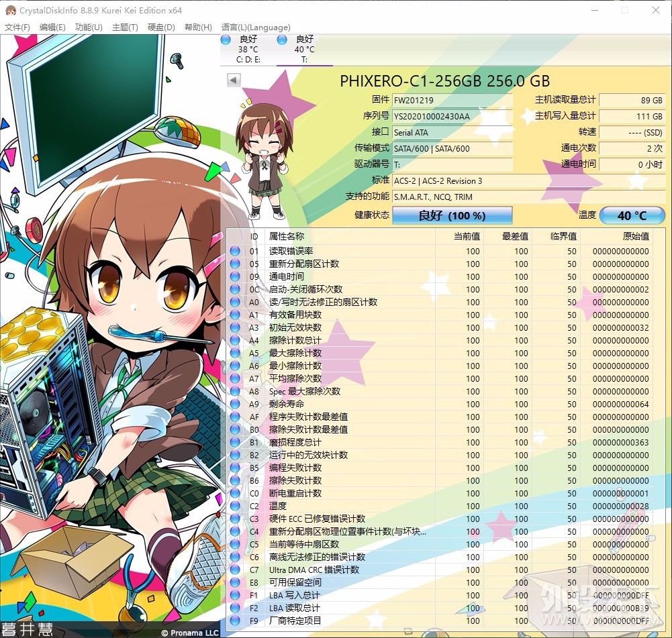Select the E8 可用保留空间 row name
The height and width of the screenshot is (638, 672).
pyautogui.click(x=295, y=582)
